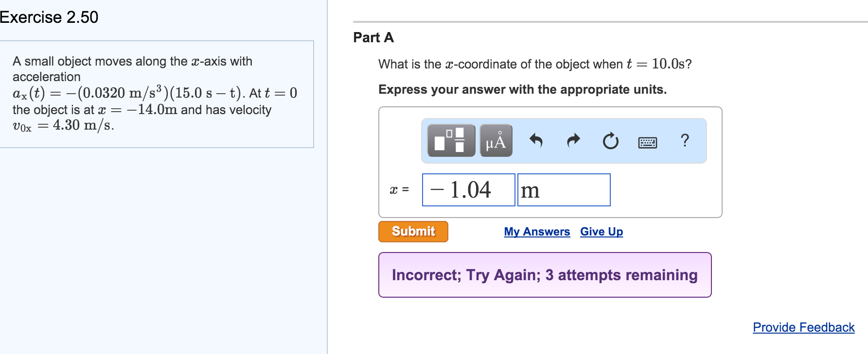Open Provide Feedback
Screen dimensions: 868x354
[803, 328]
